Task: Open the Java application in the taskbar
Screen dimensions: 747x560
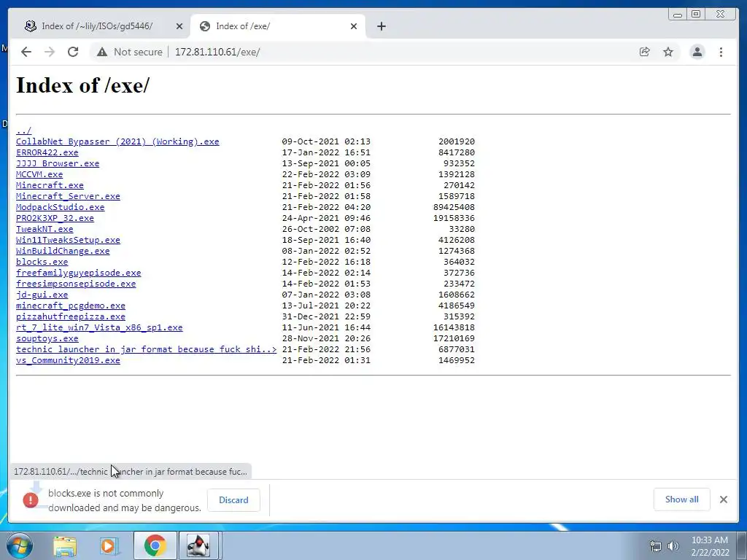Action: [x=198, y=545]
